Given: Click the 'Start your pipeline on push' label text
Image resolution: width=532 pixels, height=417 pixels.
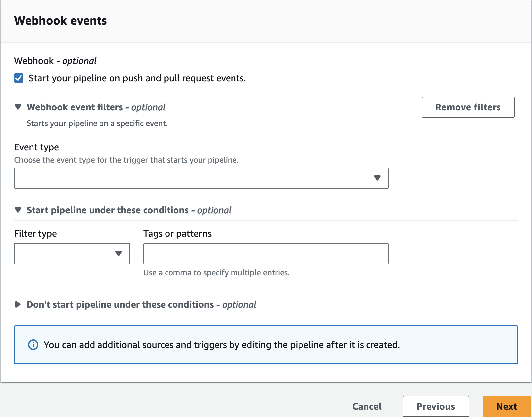Looking at the screenshot, I should coord(137,78).
